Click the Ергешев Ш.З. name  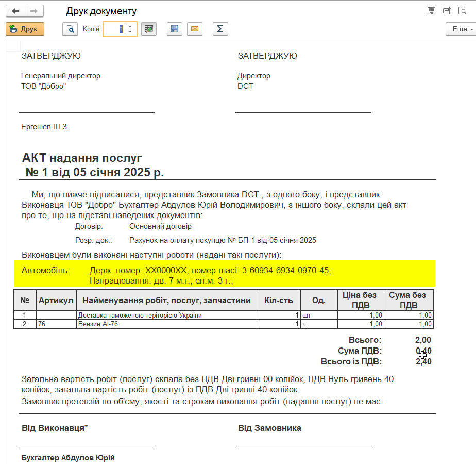pyautogui.click(x=45, y=127)
